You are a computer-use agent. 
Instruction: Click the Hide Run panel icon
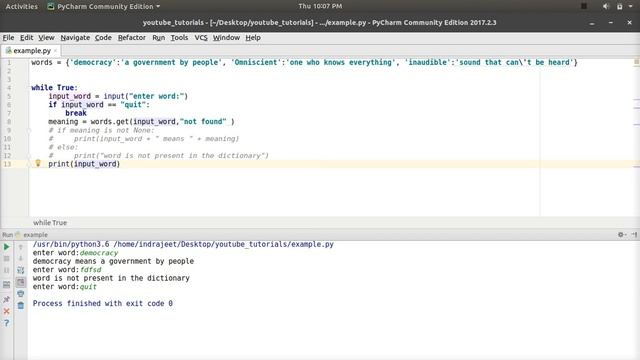(x=634, y=235)
